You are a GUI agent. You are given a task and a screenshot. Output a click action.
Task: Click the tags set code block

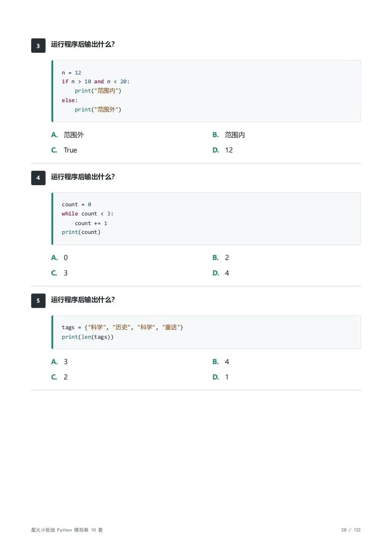click(206, 332)
